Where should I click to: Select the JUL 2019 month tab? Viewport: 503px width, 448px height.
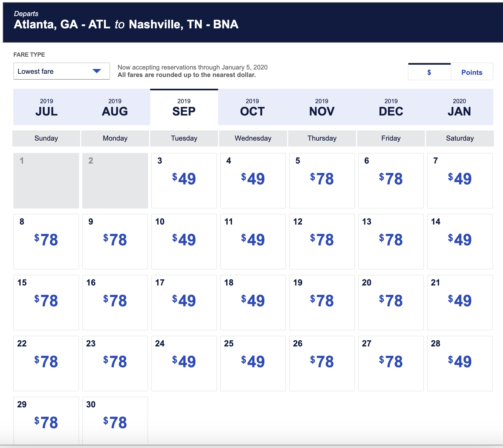tap(47, 107)
